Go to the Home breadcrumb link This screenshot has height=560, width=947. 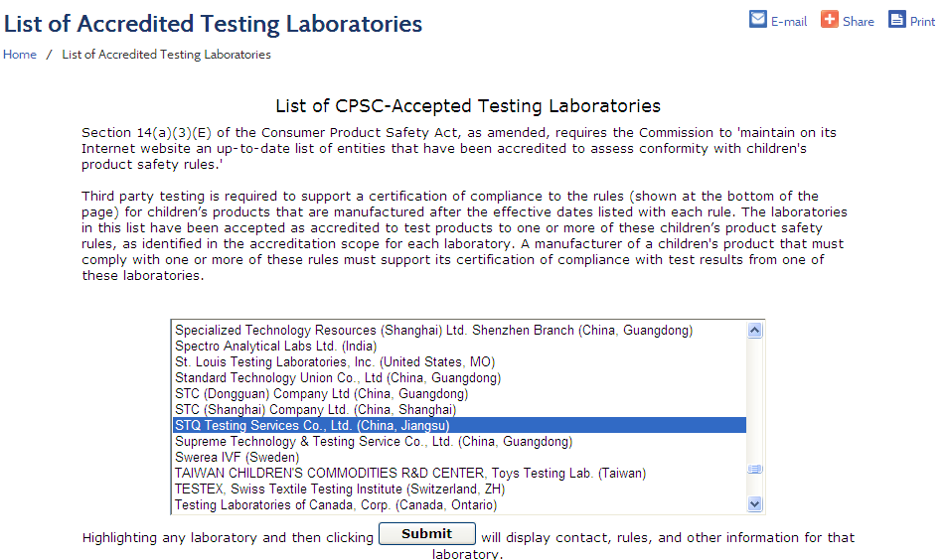(19, 55)
